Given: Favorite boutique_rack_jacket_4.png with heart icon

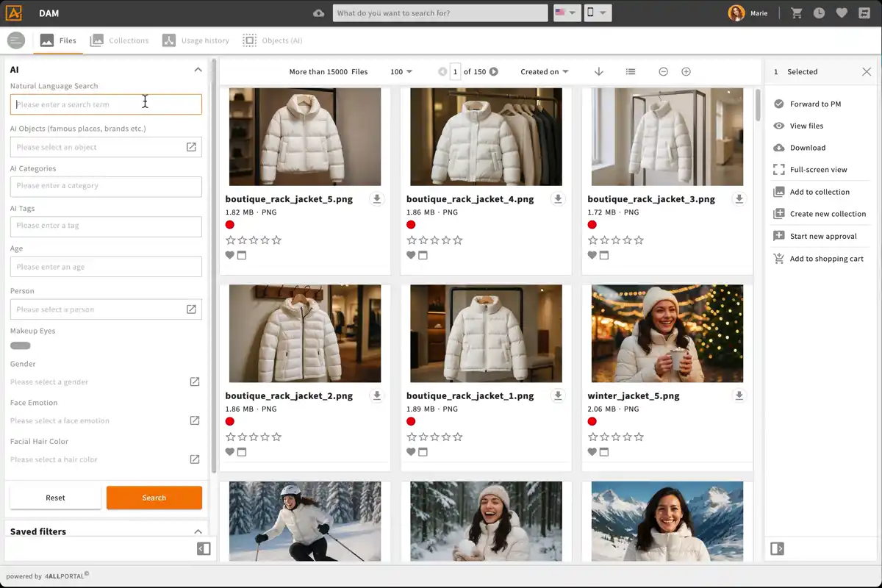Looking at the screenshot, I should coord(411,255).
